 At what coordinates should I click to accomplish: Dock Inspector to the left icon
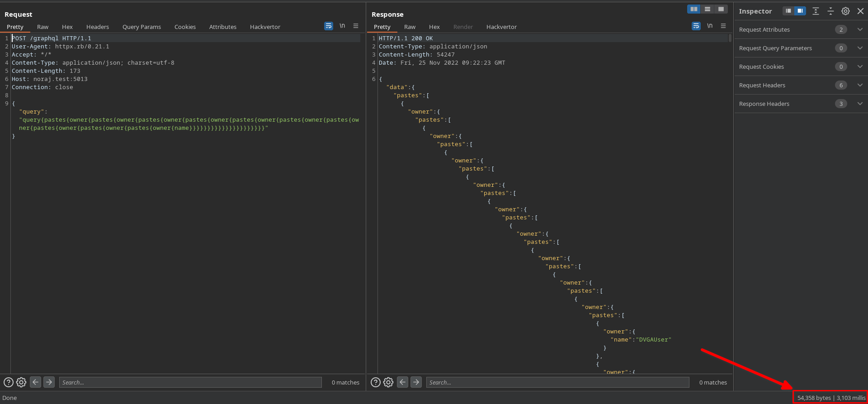[x=788, y=11]
